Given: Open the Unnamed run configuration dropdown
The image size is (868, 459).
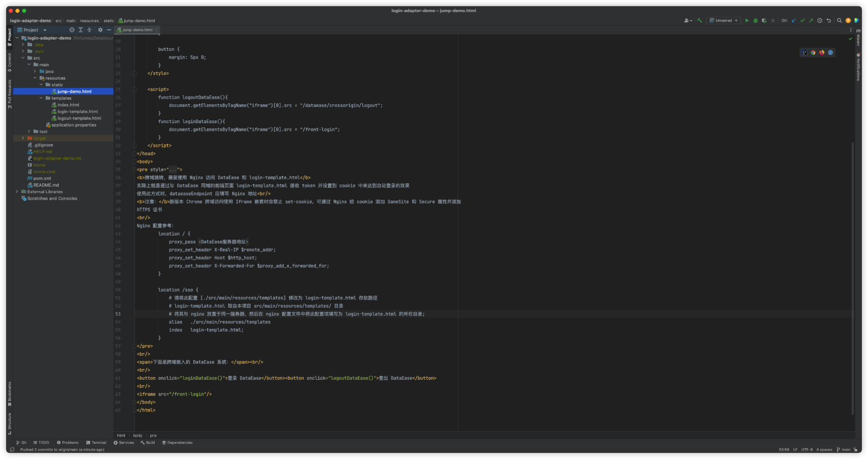Looking at the screenshot, I should (x=724, y=21).
